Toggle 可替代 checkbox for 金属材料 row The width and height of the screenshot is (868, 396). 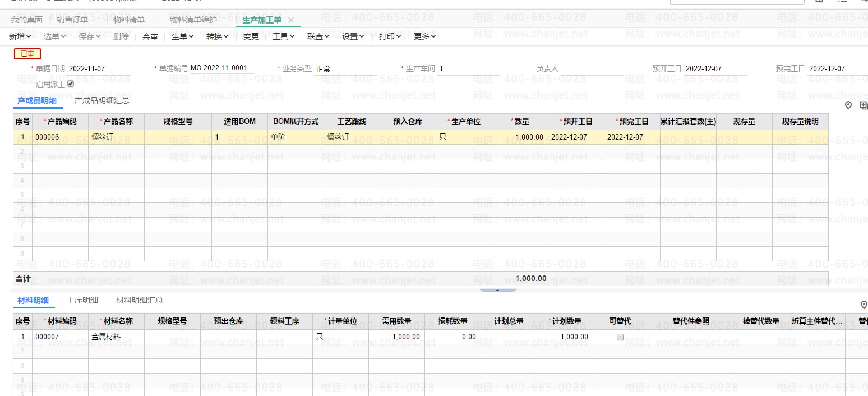[x=620, y=337]
